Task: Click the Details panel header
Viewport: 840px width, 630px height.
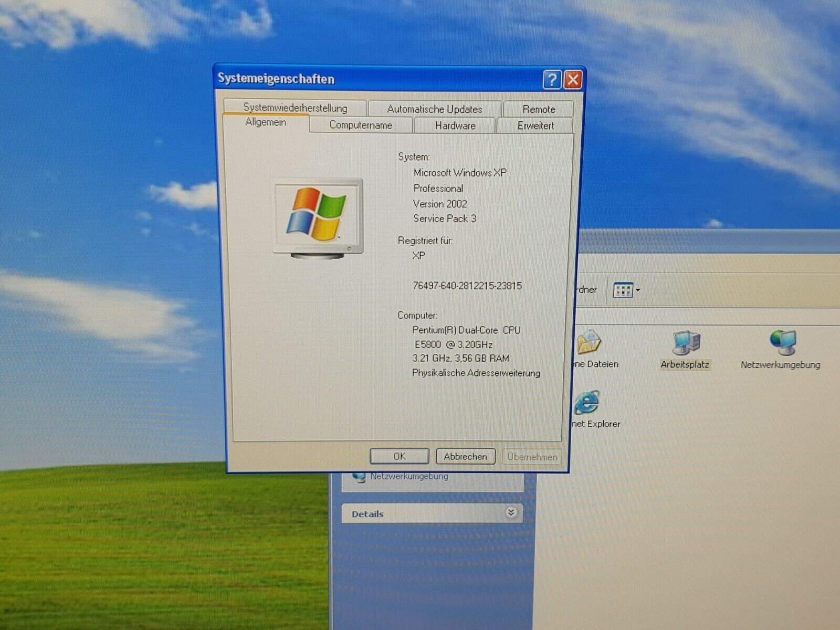Action: [x=432, y=513]
